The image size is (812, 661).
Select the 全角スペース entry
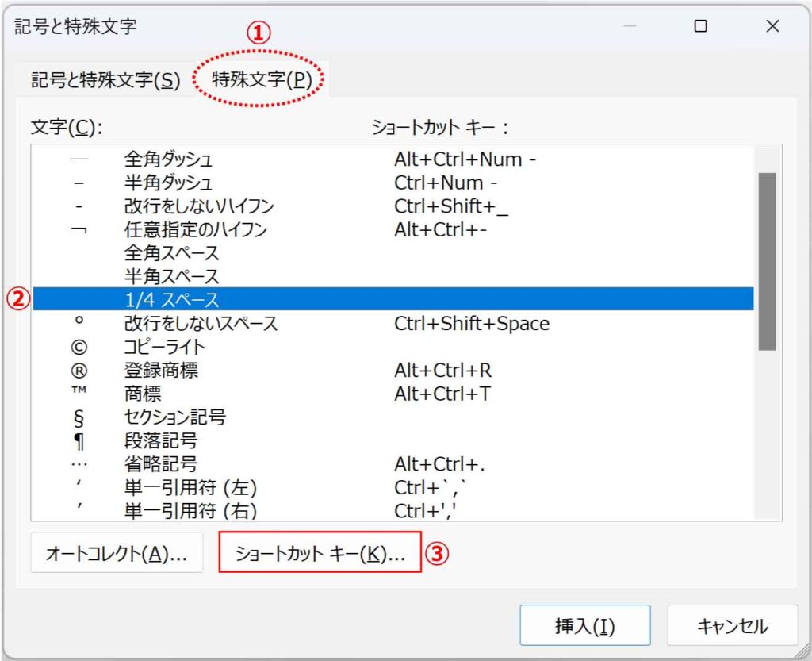point(393,253)
